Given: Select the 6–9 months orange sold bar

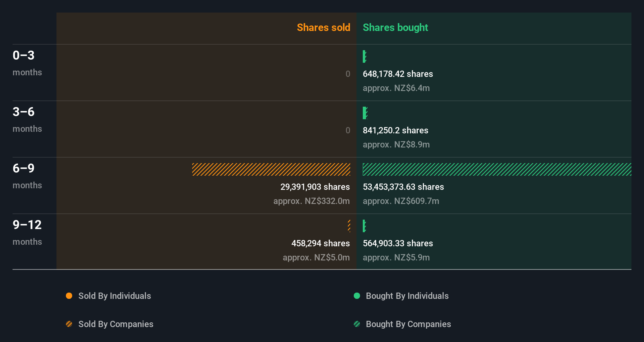Looking at the screenshot, I should 271,169.
